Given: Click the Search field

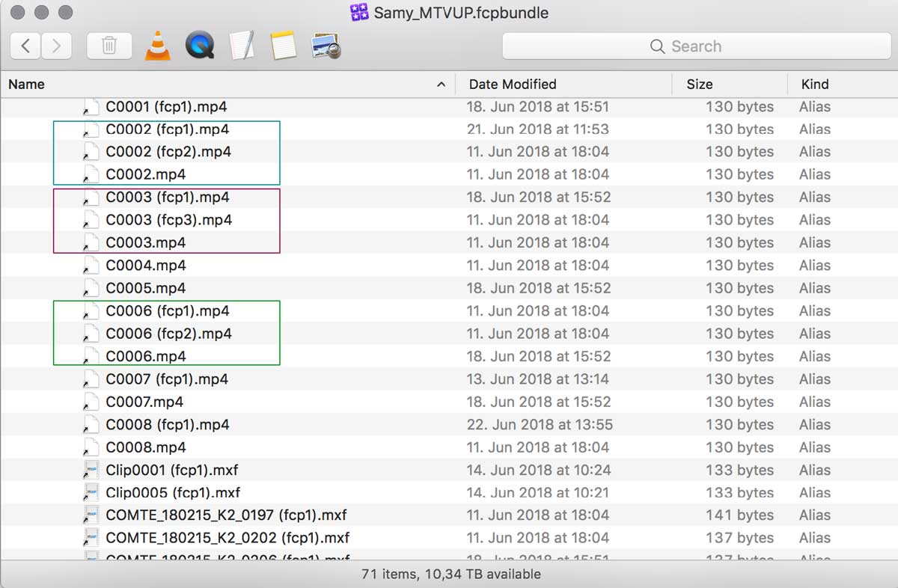Looking at the screenshot, I should tap(696, 46).
